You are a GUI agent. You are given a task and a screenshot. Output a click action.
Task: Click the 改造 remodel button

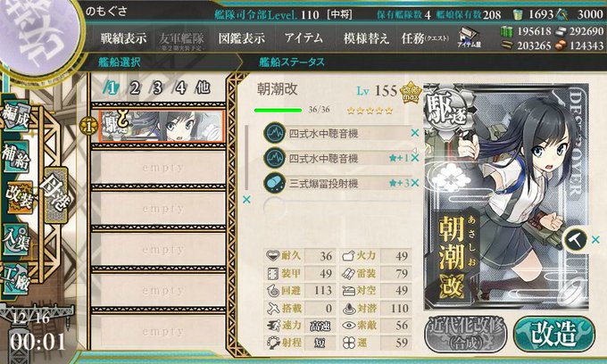click(x=554, y=334)
